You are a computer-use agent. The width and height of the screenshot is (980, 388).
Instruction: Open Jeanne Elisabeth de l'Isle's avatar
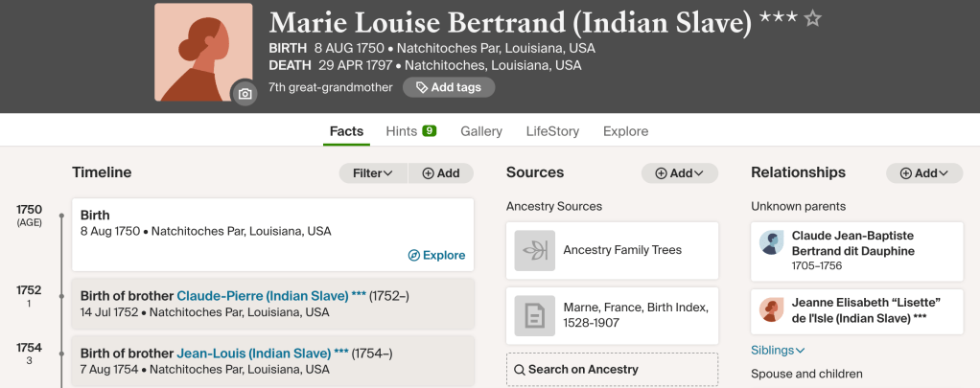pos(772,309)
